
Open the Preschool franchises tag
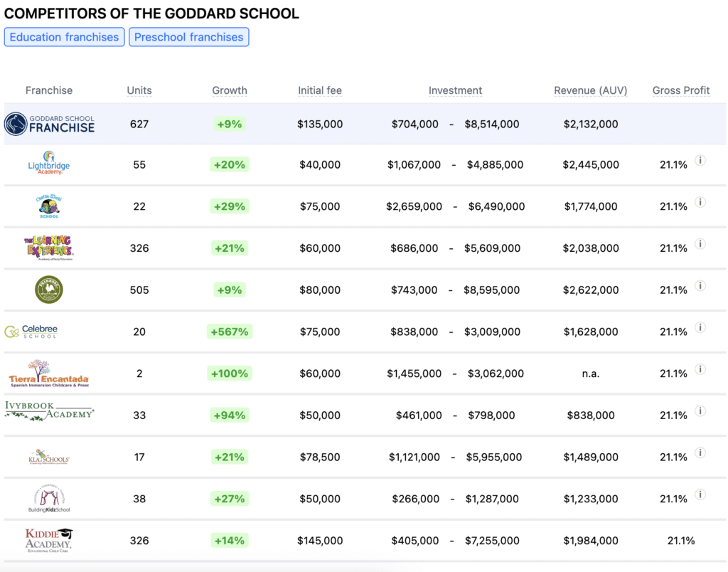[188, 37]
